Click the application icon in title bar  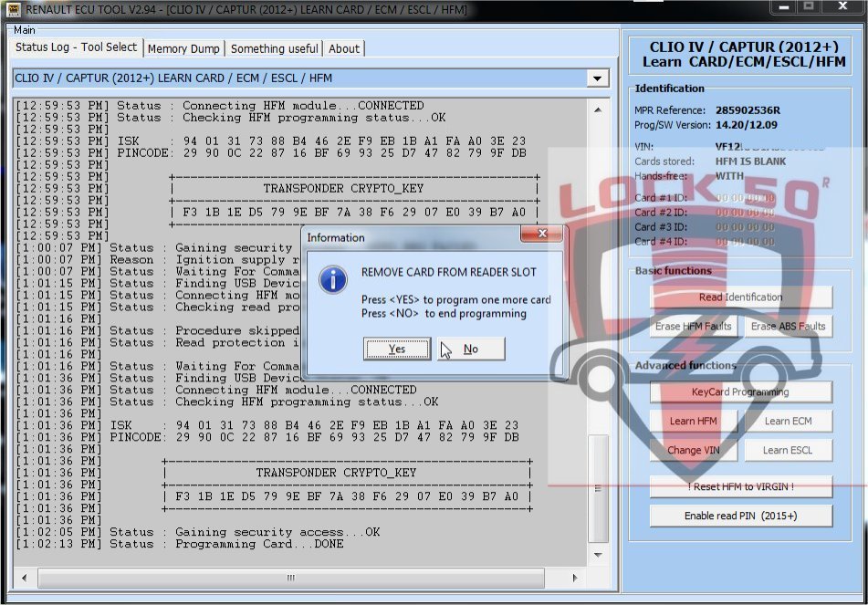[14, 9]
